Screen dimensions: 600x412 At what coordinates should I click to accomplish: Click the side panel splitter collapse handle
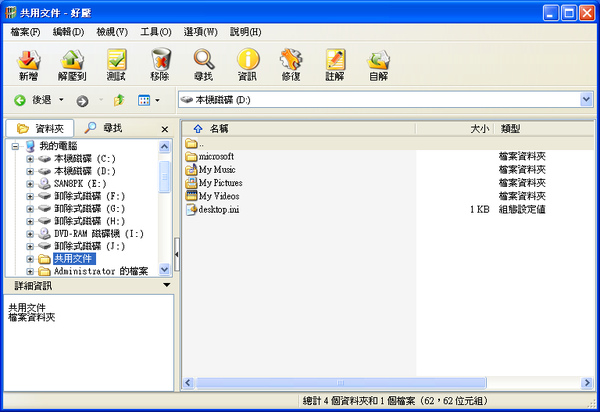coord(177,254)
